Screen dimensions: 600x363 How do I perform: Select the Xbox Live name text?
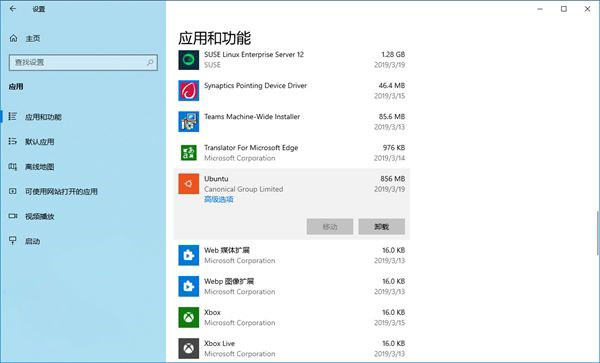(x=219, y=343)
